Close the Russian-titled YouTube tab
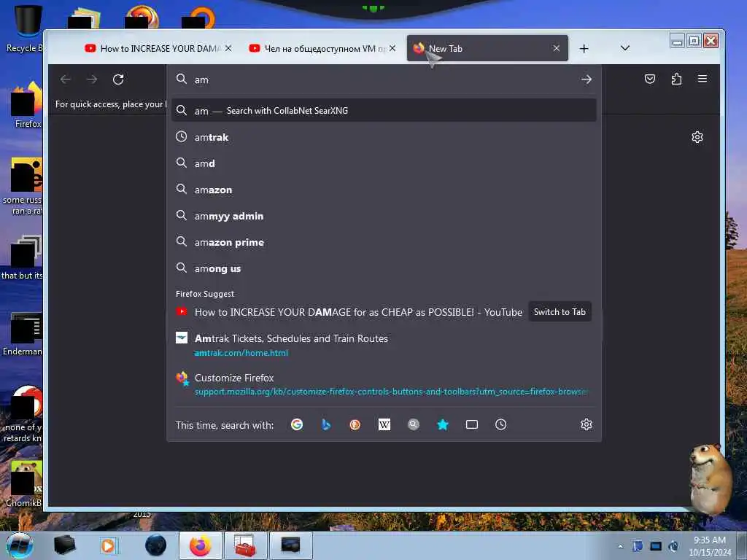Viewport: 747px width, 560px height. (392, 48)
